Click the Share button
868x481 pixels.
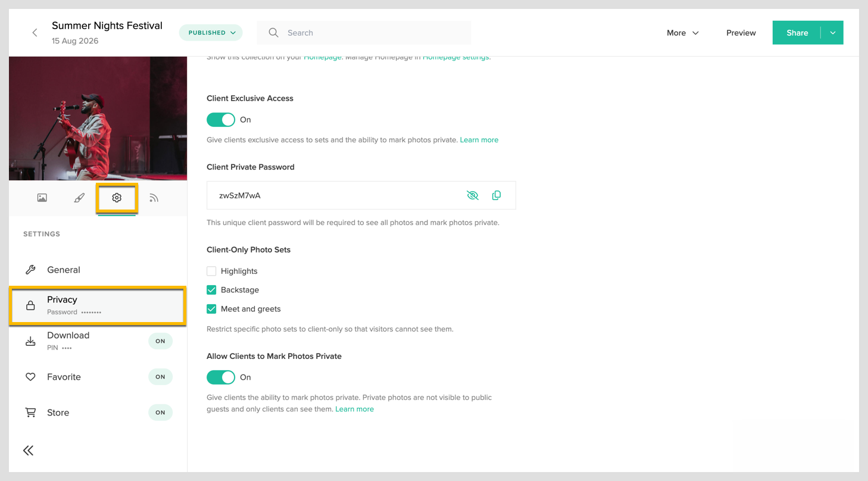click(797, 33)
